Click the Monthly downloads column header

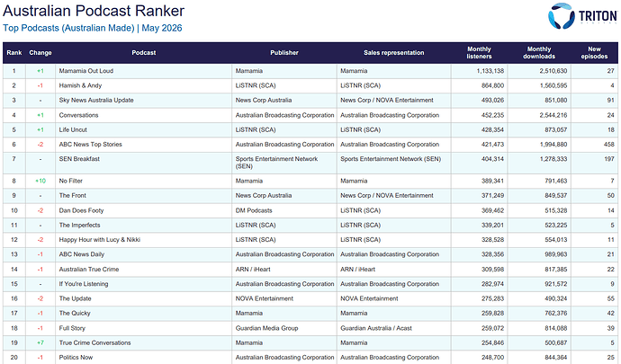539,53
